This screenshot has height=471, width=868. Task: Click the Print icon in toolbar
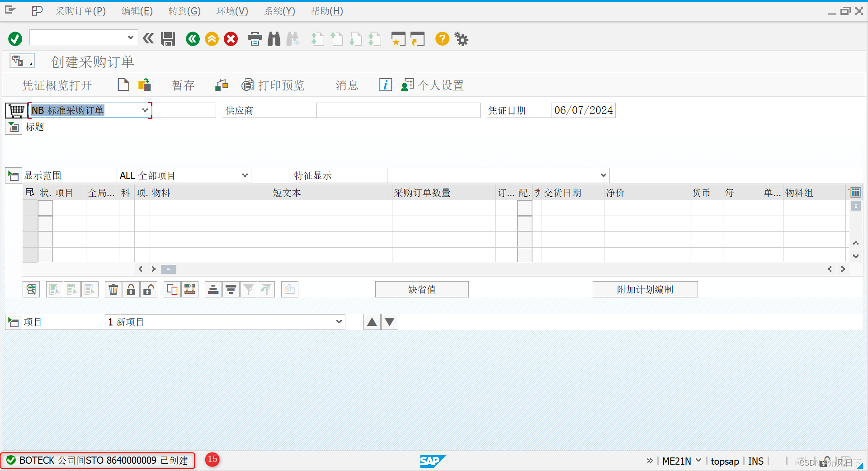[x=255, y=39]
